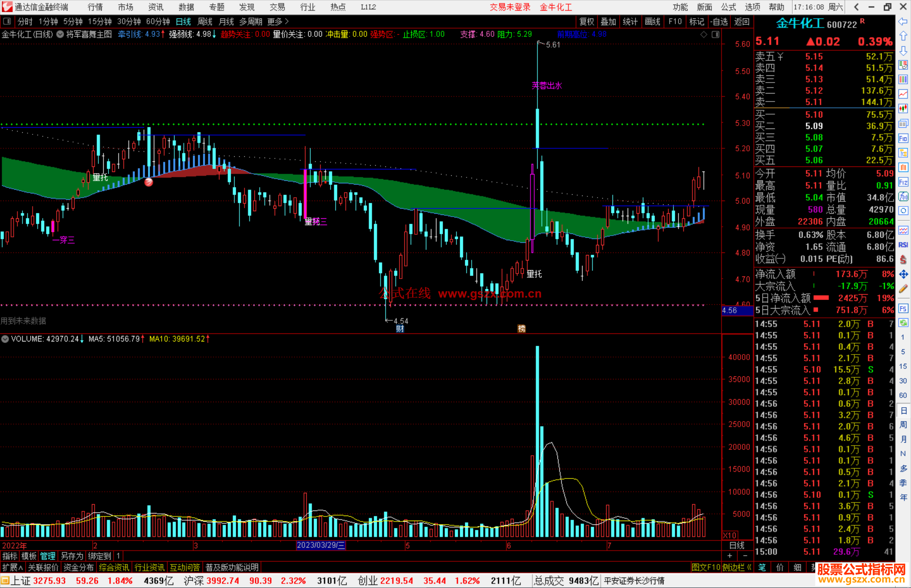This screenshot has width=911, height=588.
Task: Open the indicator dropdown beside 将军喜舞主图
Action: [60, 35]
